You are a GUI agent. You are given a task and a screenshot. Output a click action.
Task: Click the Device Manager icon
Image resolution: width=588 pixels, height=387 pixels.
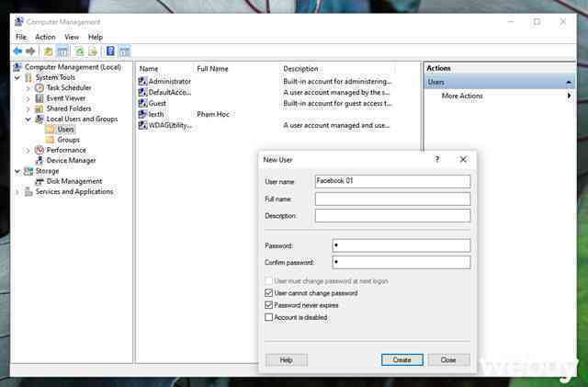point(40,161)
